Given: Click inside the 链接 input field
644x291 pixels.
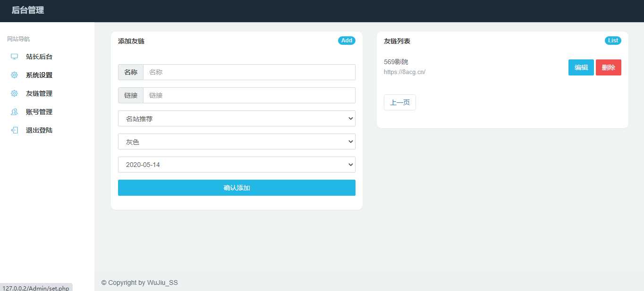Looking at the screenshot, I should point(249,95).
